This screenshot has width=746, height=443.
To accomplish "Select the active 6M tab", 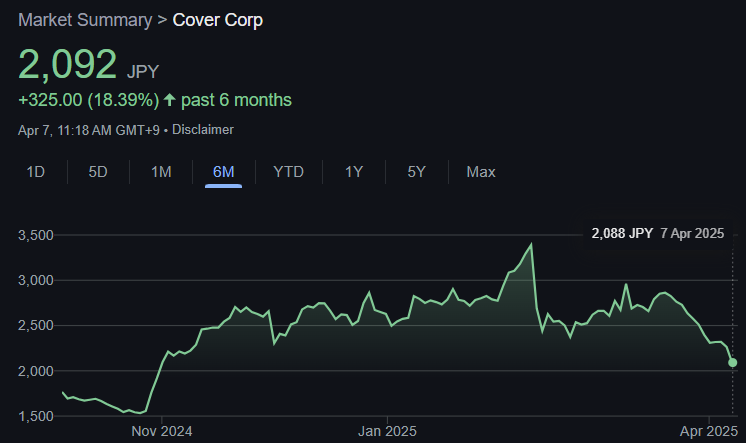I will coord(223,172).
